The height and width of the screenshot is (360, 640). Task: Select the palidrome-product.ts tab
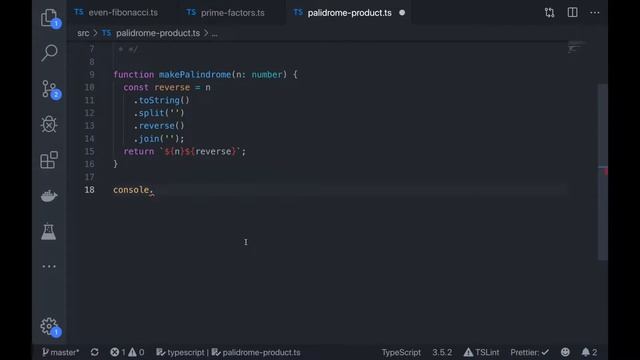[x=349, y=13]
